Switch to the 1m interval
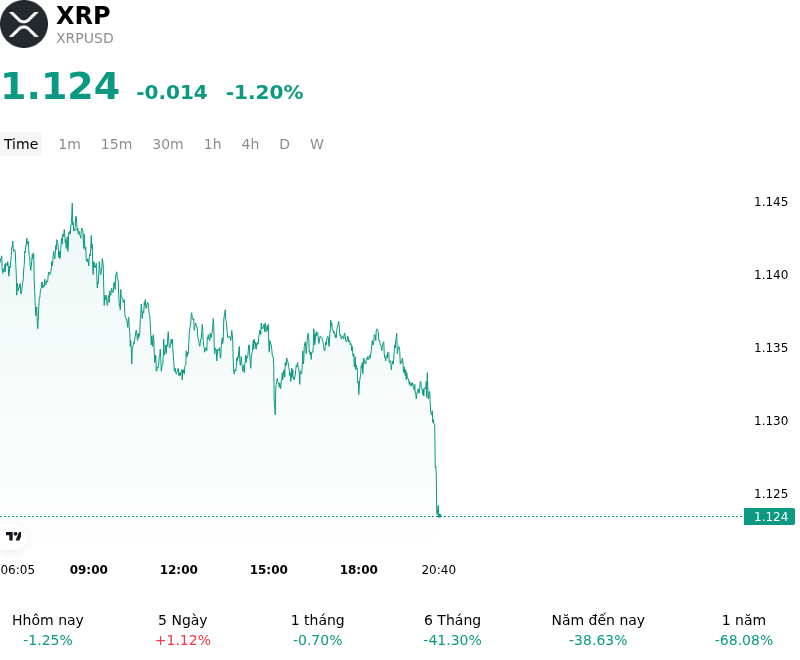800x660 pixels. [69, 144]
